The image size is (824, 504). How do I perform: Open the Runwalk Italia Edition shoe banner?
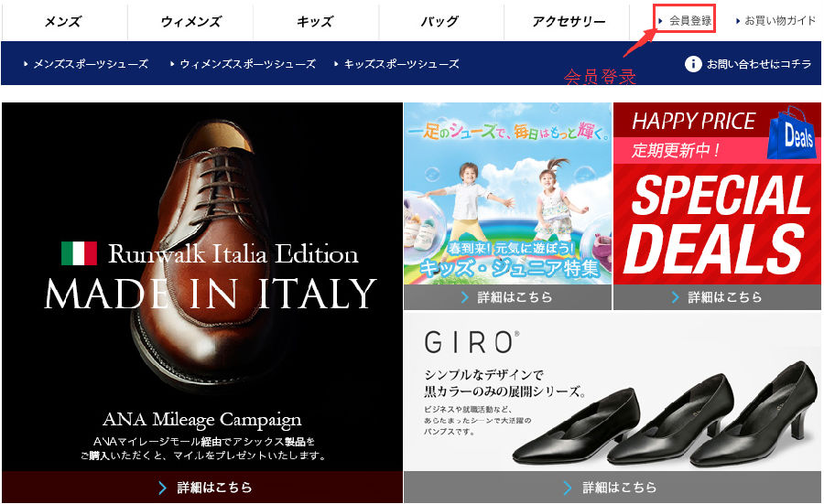202,286
